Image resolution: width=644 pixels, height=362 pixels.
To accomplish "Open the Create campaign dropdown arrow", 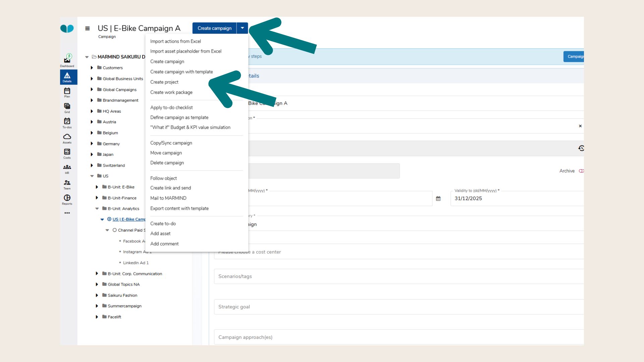I will pos(242,28).
